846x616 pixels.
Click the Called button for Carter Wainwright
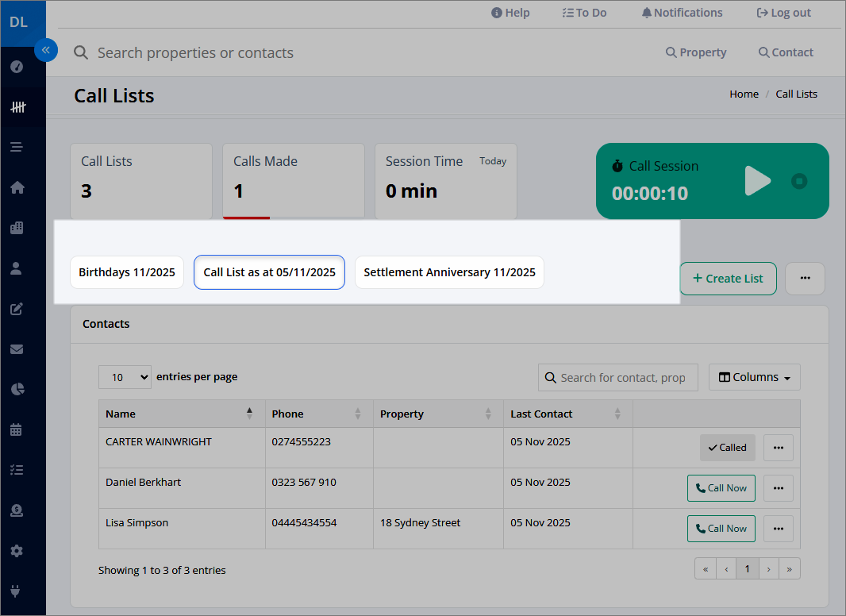pyautogui.click(x=727, y=448)
